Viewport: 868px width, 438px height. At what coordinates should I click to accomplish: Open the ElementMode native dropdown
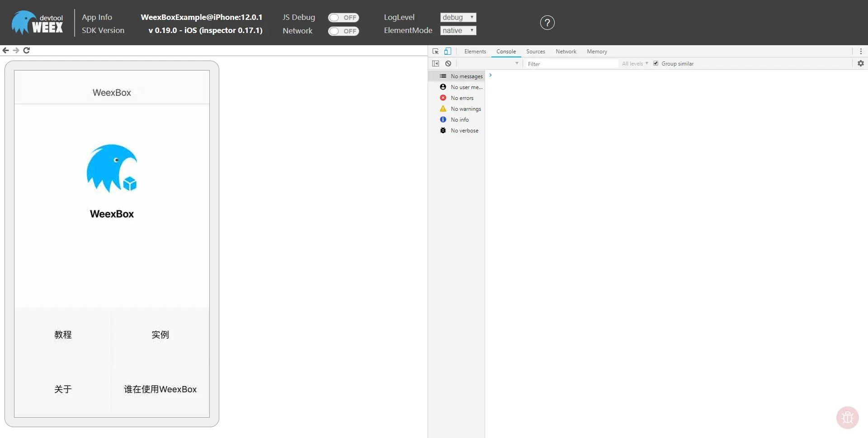pyautogui.click(x=458, y=30)
